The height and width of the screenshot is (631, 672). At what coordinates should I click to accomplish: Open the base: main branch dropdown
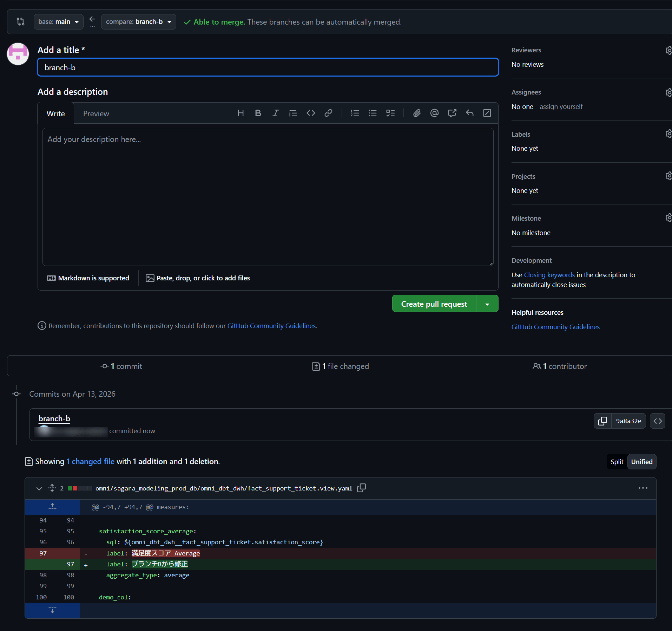pos(59,22)
